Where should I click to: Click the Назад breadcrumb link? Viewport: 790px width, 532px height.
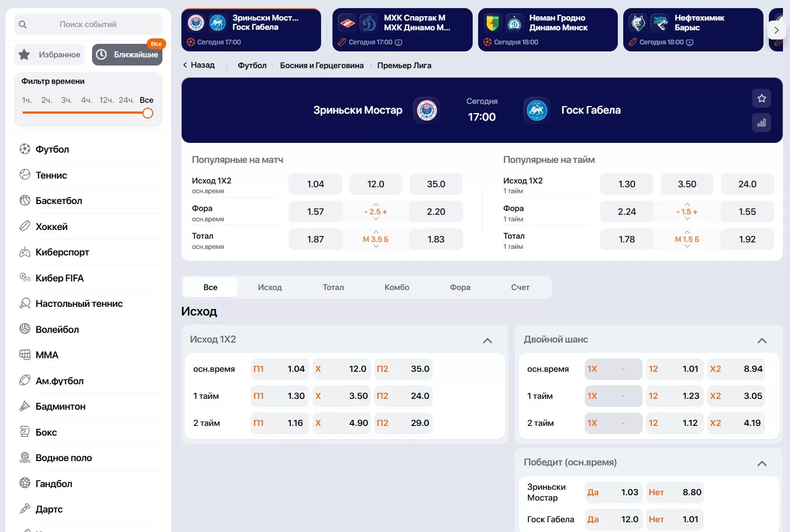coord(199,65)
